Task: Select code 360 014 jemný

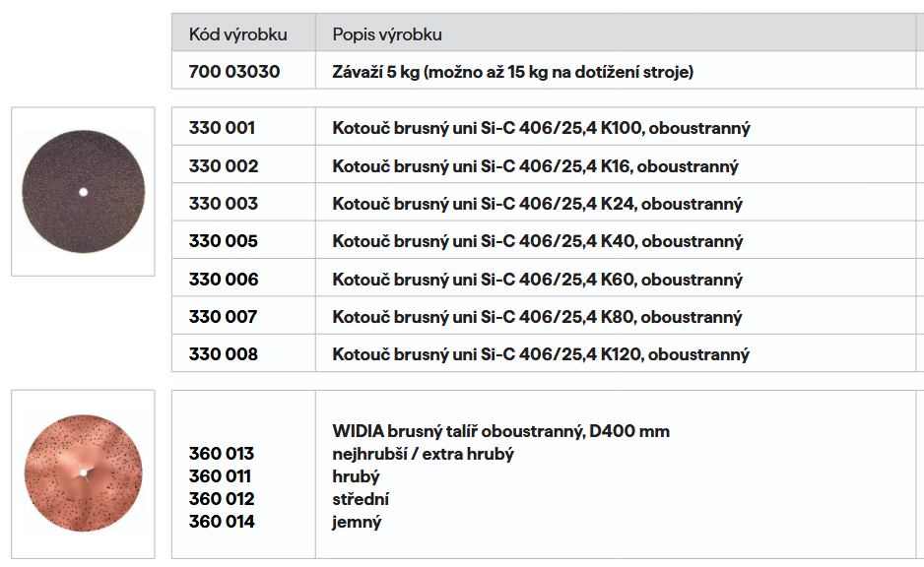Action: (222, 522)
